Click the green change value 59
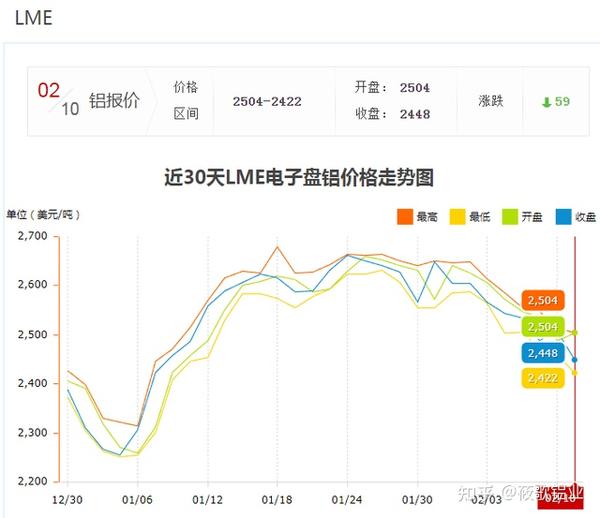Screen dimensions: 600x518 pos(562,101)
